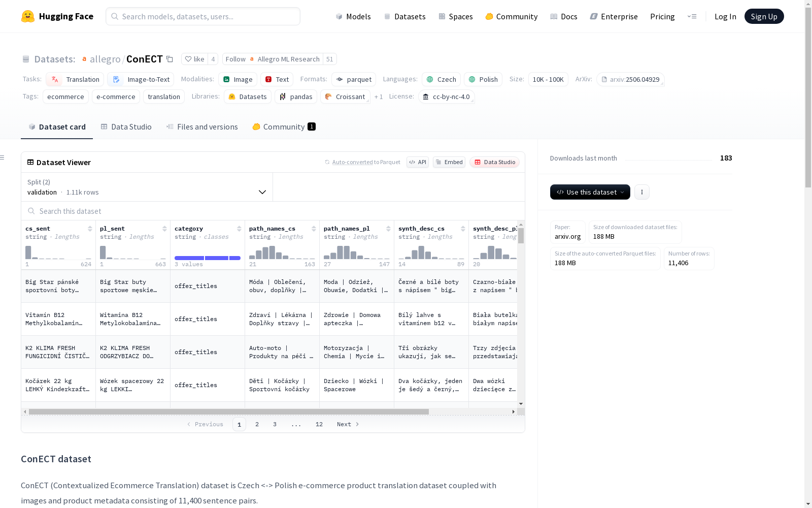
Task: Go to page 2 of the dataset
Action: (257, 424)
